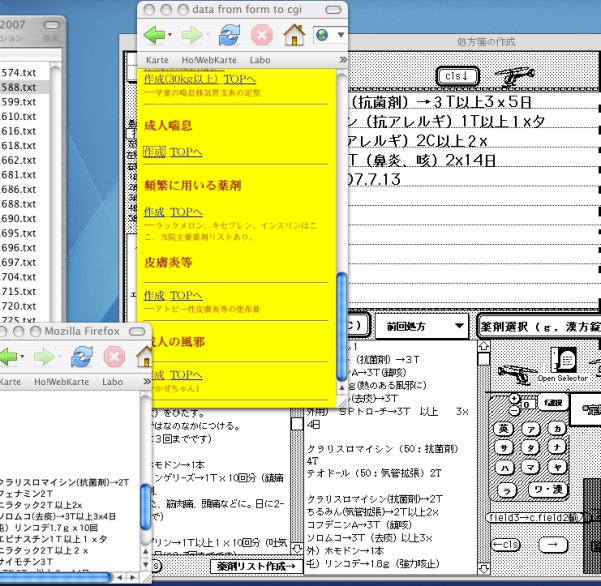Expand bookmarks overflow chevron in Firefox window
Viewport: 601px width, 586px height.
click(147, 382)
